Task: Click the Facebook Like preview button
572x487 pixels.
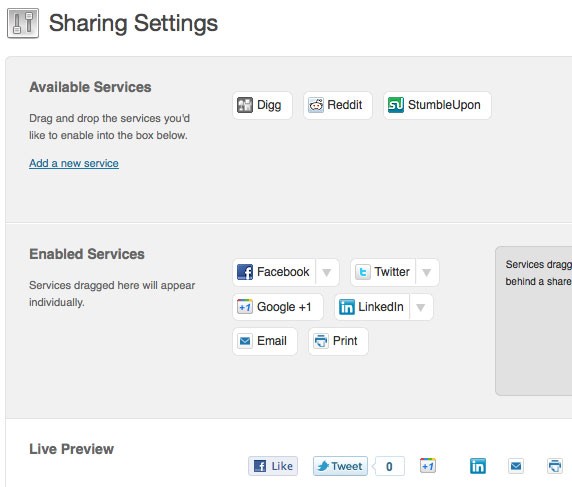Action: (x=273, y=466)
